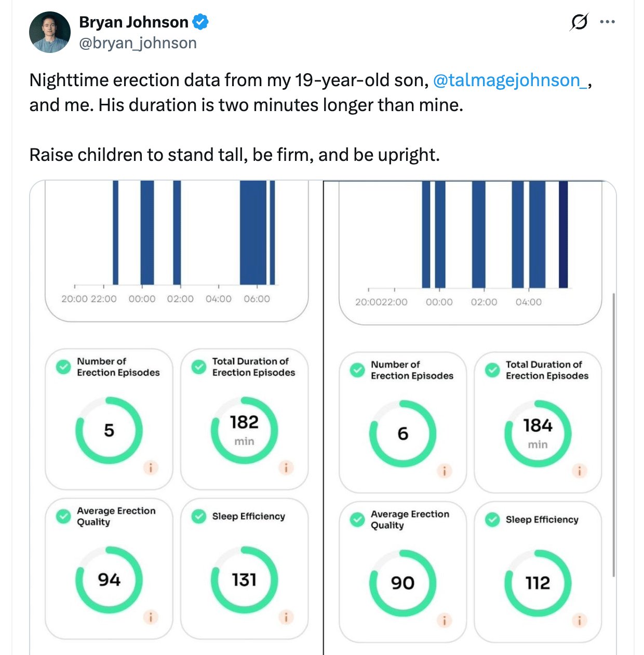
Task: Click info icon on the 182 min duration card
Action: click(x=286, y=468)
